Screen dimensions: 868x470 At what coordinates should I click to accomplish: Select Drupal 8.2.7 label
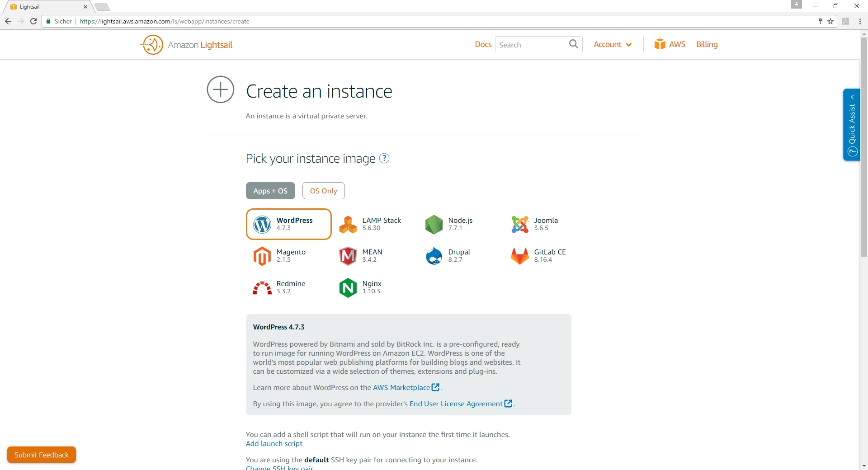(x=459, y=255)
